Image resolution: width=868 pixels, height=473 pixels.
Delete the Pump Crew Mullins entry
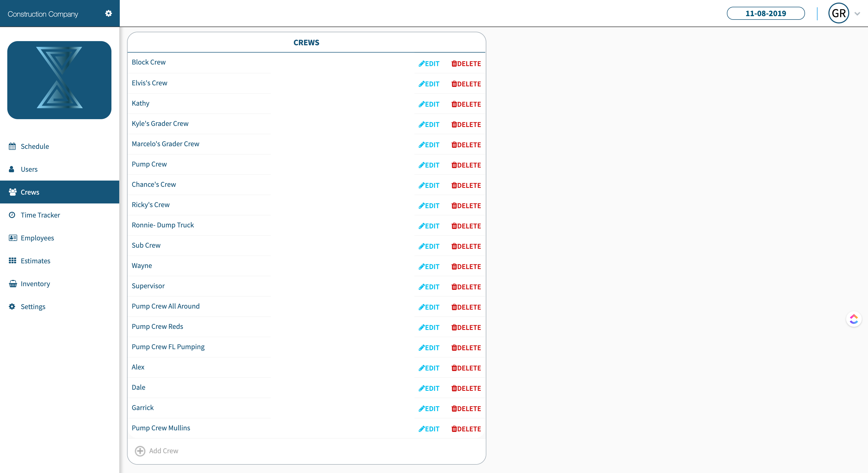(466, 429)
